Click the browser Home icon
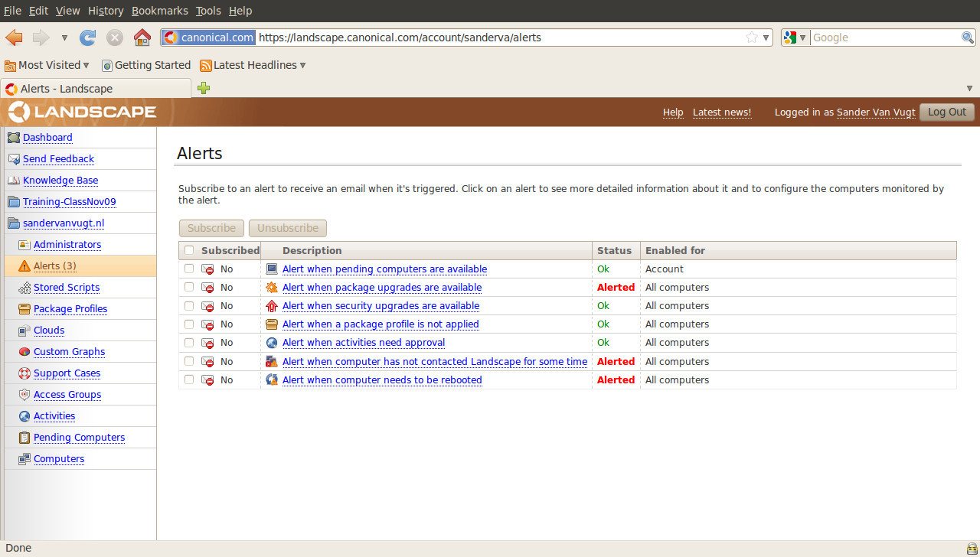980x557 pixels. coord(142,37)
